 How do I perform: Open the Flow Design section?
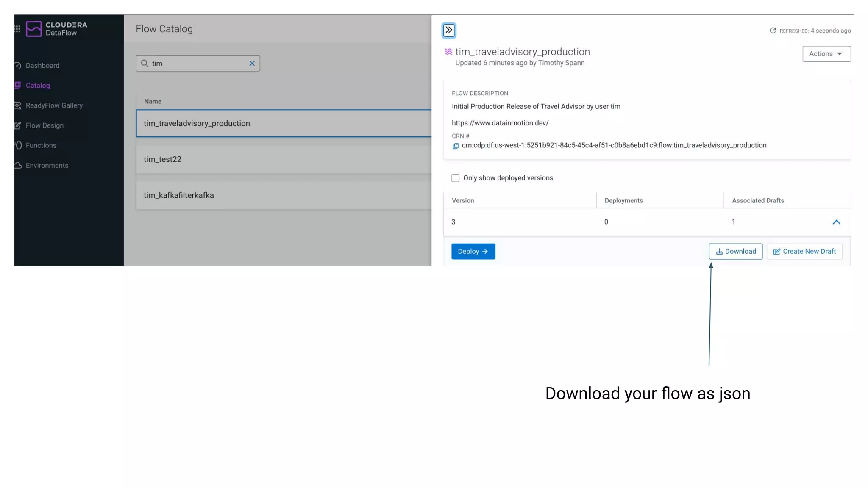pyautogui.click(x=45, y=125)
